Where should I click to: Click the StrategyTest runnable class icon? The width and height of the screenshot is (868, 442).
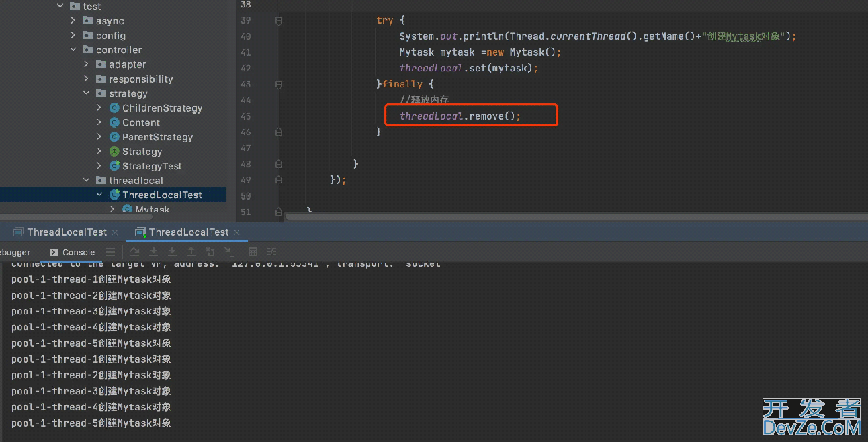pyautogui.click(x=114, y=166)
